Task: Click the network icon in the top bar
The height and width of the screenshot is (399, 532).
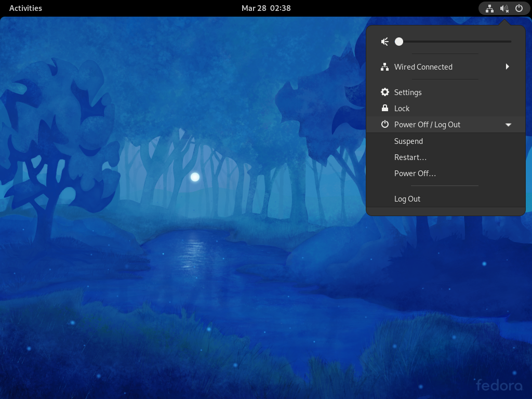Action: (489, 8)
